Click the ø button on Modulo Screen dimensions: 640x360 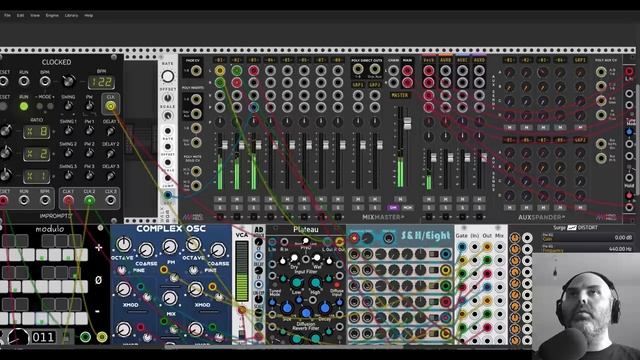point(98,280)
